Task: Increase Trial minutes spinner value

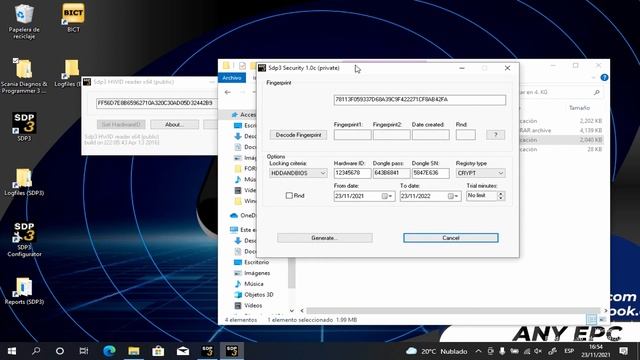Action: pos(500,193)
